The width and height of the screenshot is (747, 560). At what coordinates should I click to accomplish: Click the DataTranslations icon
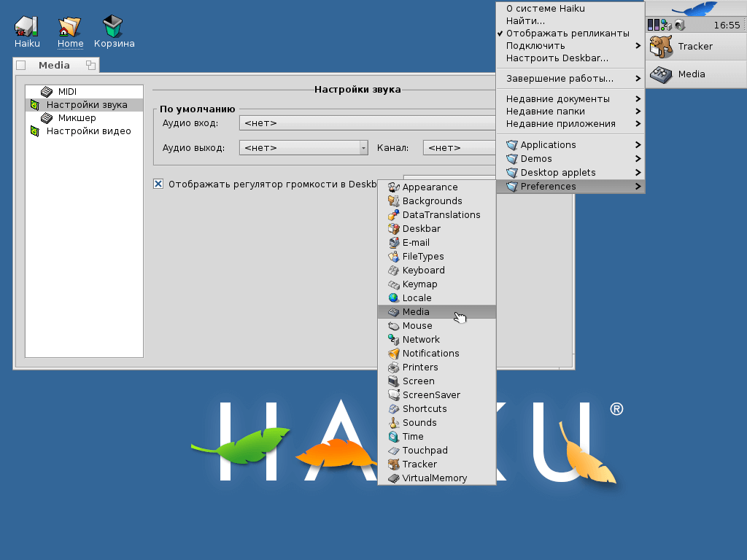393,215
